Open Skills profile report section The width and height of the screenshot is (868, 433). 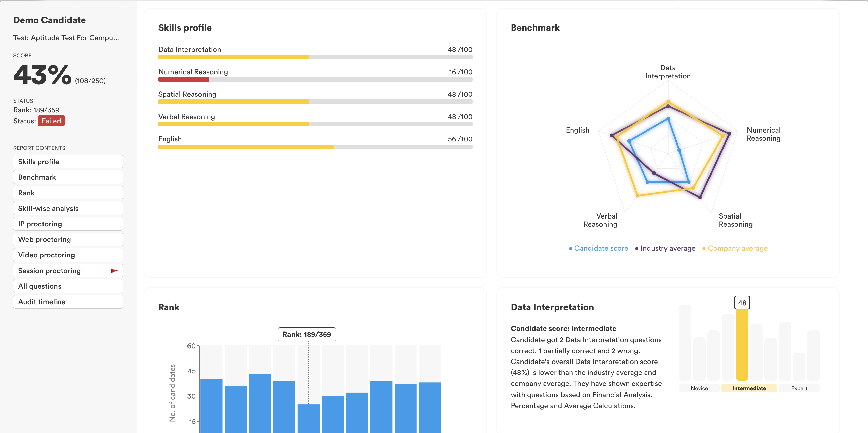[68, 161]
